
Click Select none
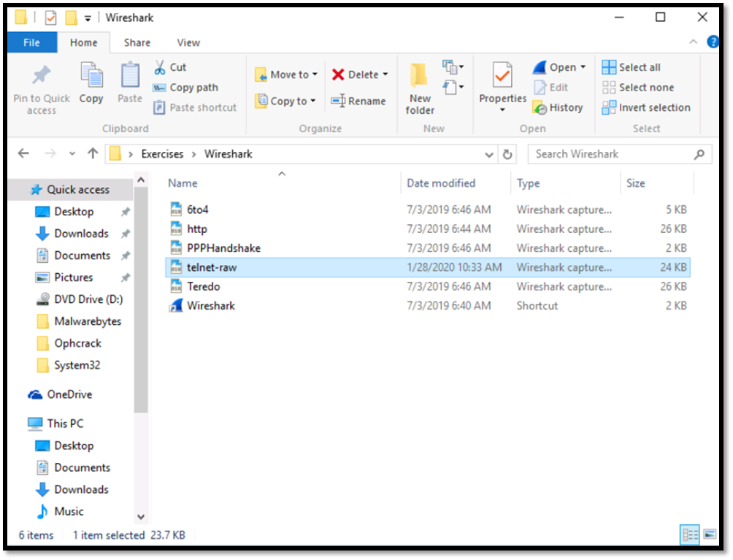click(x=638, y=88)
